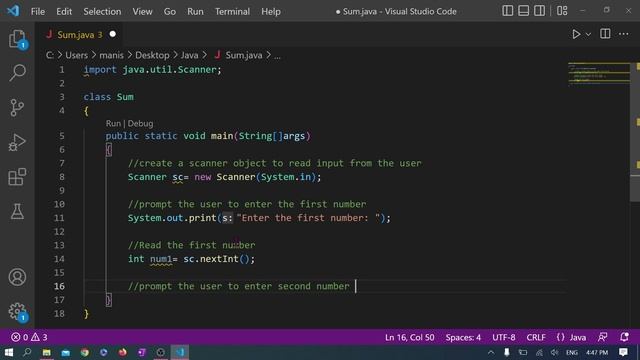Image resolution: width=640 pixels, height=360 pixels.
Task: Click the 'import java.util.Scanner;' line
Action: (x=152, y=70)
